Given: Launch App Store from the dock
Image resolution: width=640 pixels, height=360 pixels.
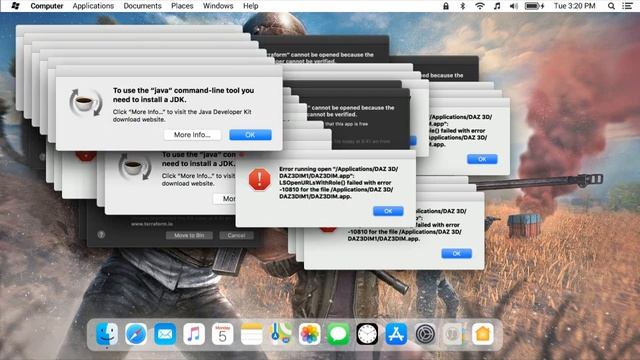Looking at the screenshot, I should click(396, 334).
